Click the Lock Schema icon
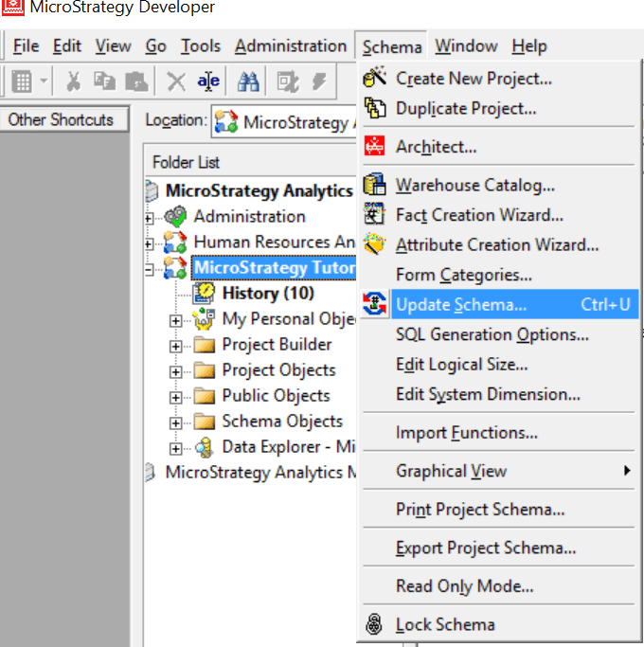Viewport: 644px width, 647px height. click(375, 624)
